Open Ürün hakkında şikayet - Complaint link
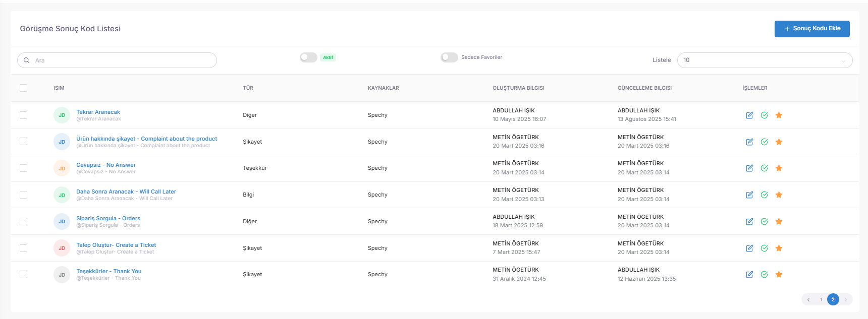The width and height of the screenshot is (868, 319). coord(147,139)
